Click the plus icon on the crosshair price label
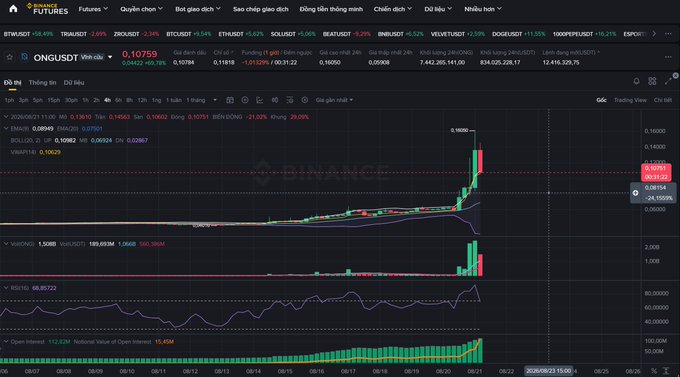 (635, 193)
